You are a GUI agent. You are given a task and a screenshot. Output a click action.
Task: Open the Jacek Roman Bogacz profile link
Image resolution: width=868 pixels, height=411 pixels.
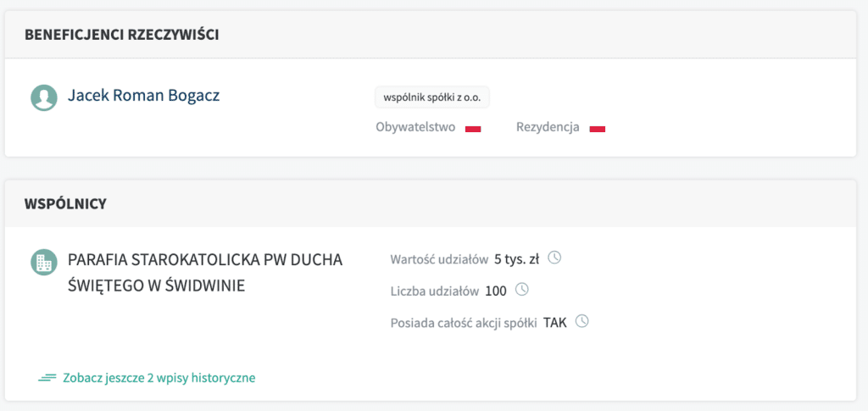click(143, 96)
